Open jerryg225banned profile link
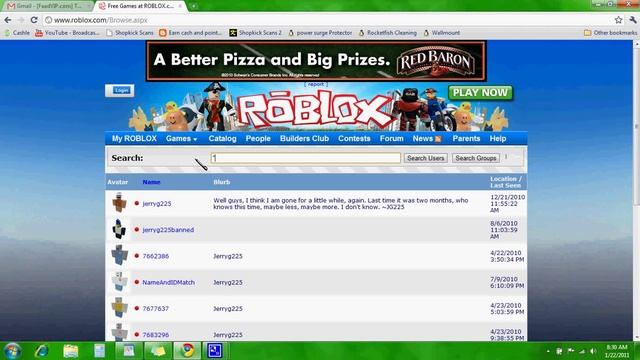The image size is (640, 360). pyautogui.click(x=168, y=230)
